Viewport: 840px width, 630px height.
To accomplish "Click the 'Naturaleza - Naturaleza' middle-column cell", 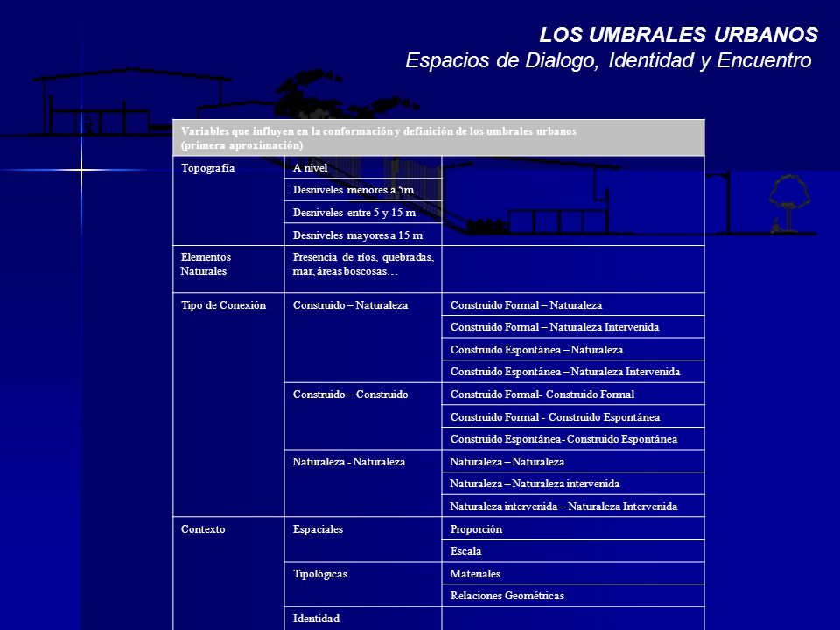I will [363, 483].
